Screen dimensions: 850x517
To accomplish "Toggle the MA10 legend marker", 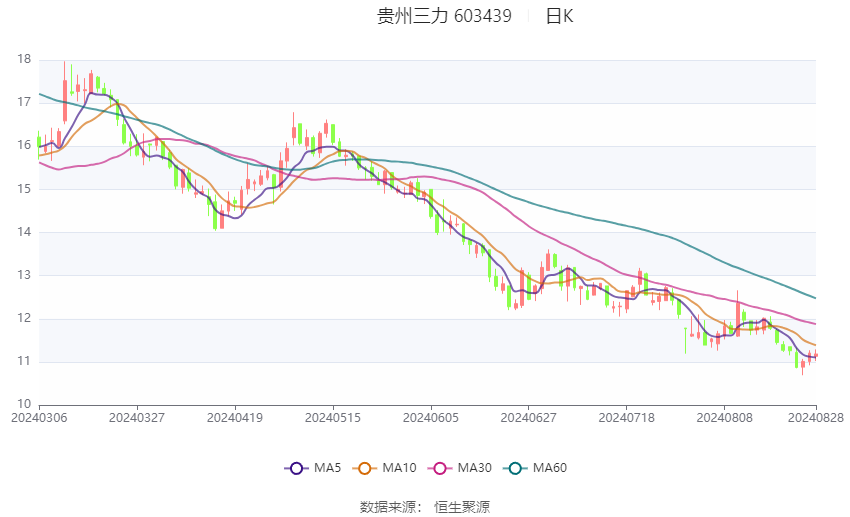I will 364,468.
